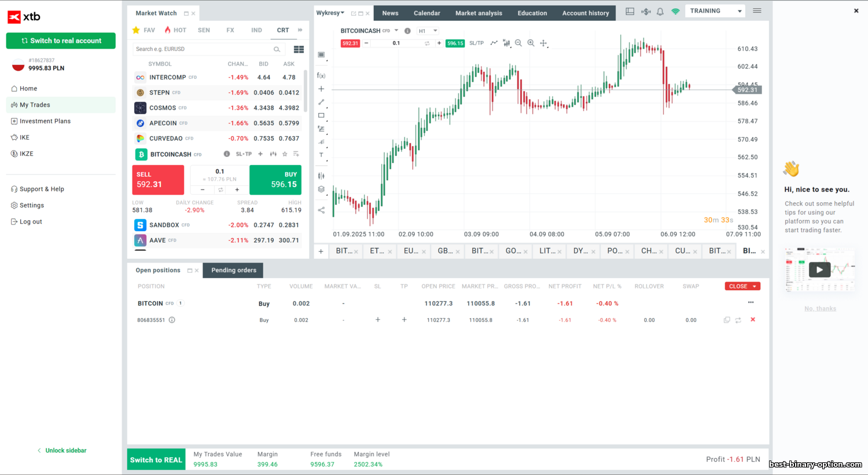Image resolution: width=868 pixels, height=475 pixels.
Task: Toggle BITCOINCASH favorite star
Action: [x=285, y=154]
